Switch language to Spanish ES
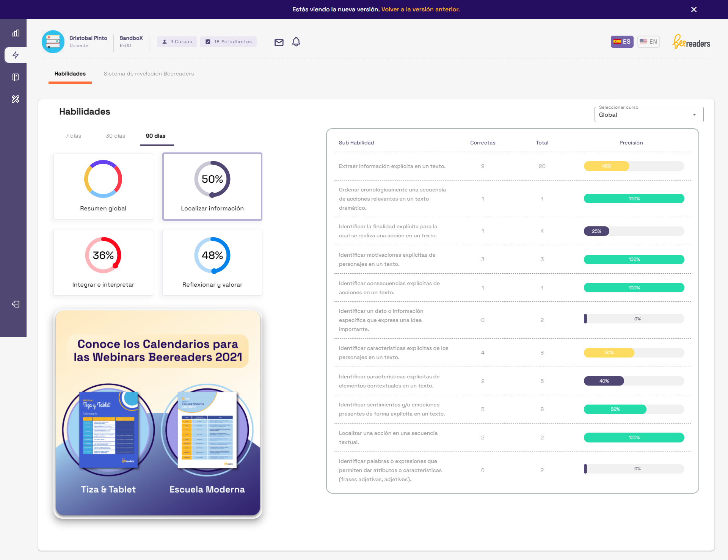This screenshot has height=560, width=728. point(622,42)
